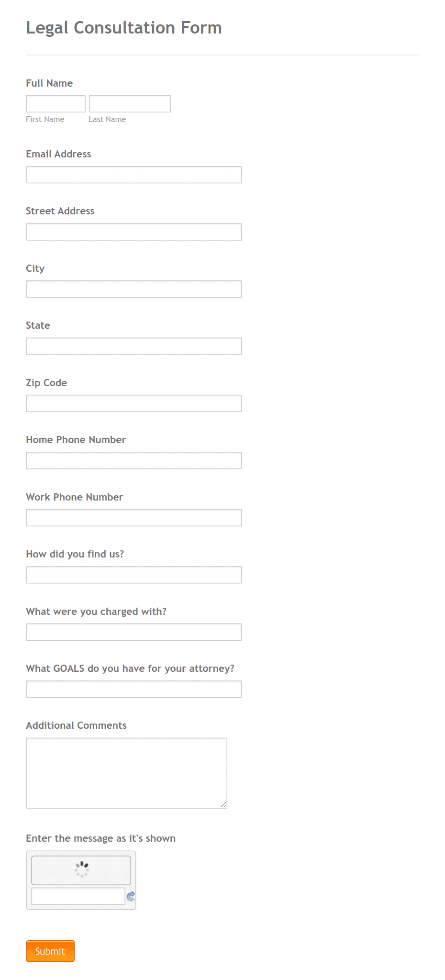This screenshot has width=445, height=980.
Task: Click the Legal Consultation Form title
Action: tap(123, 27)
